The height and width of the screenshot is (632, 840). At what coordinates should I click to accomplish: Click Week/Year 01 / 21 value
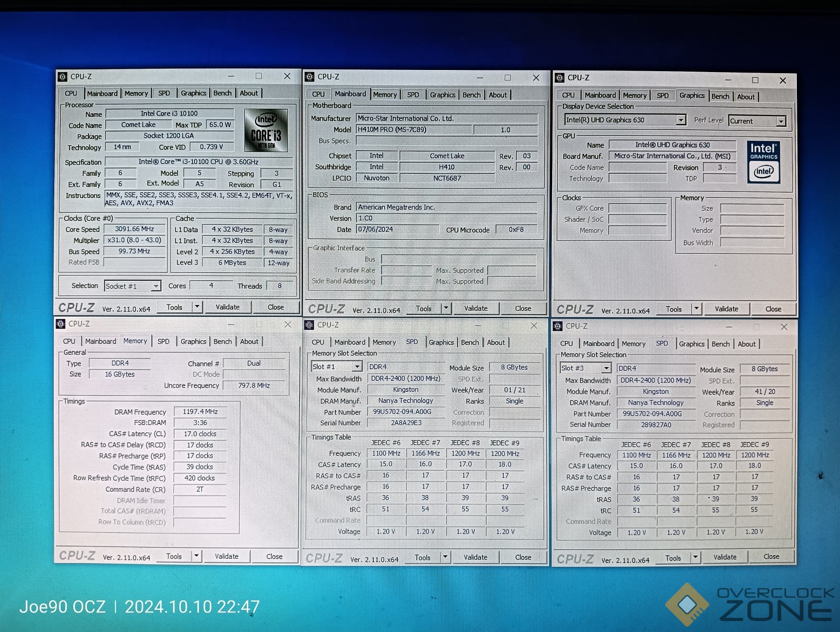tap(514, 390)
